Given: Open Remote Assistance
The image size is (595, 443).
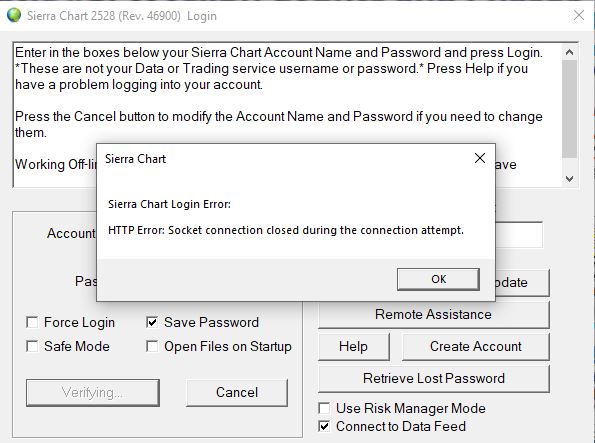Looking at the screenshot, I should [x=433, y=315].
